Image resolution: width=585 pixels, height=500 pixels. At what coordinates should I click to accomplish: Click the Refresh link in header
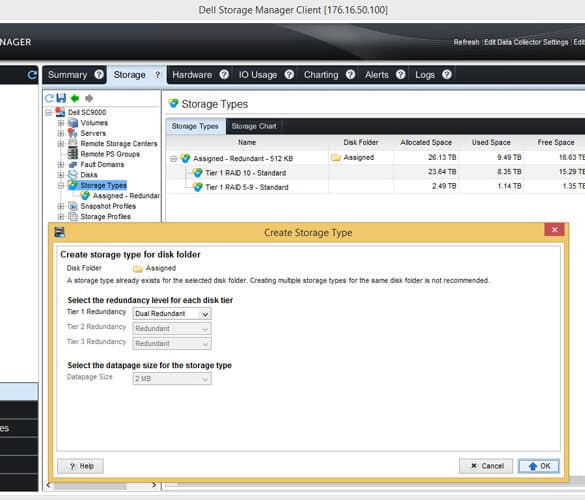466,42
